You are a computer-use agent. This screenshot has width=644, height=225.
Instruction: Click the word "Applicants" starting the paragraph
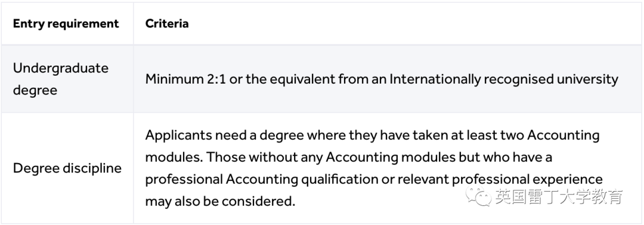(178, 135)
